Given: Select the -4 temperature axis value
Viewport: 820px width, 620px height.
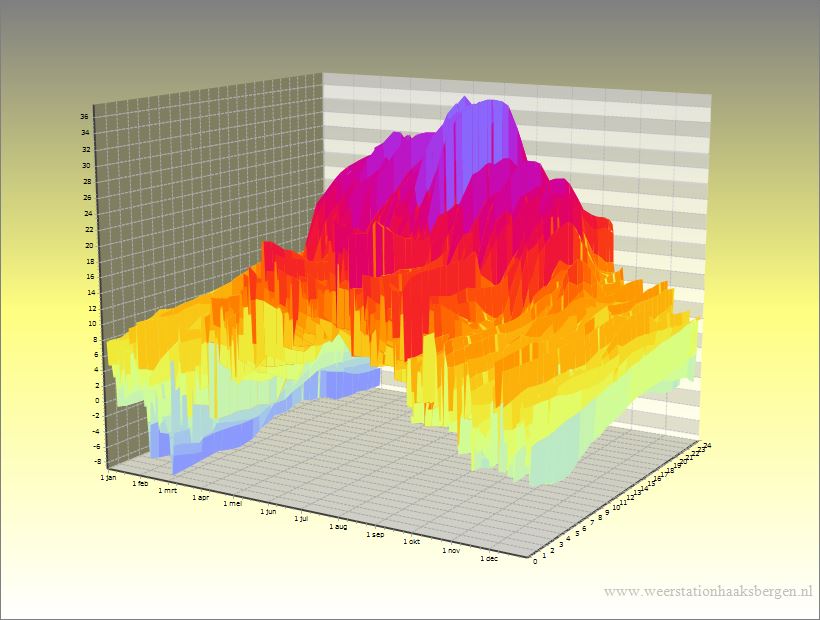Looking at the screenshot, I should tap(96, 431).
